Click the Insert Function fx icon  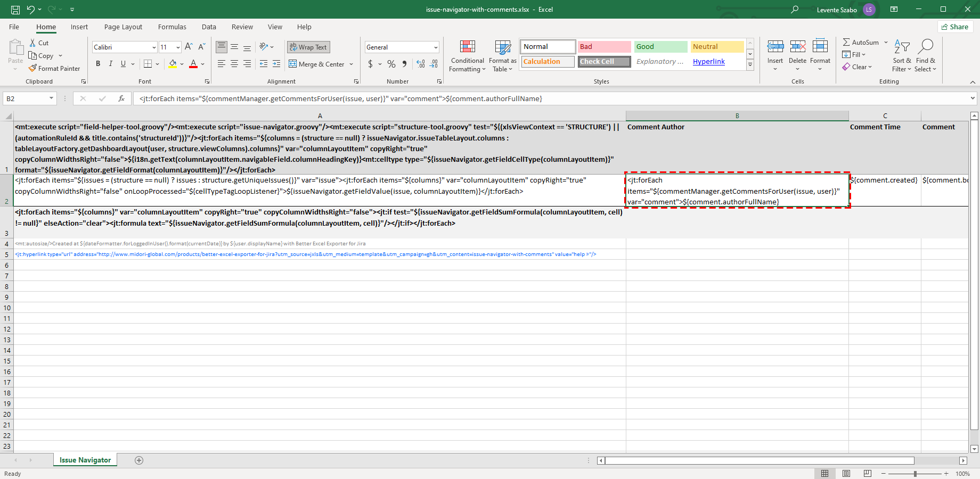pos(121,98)
